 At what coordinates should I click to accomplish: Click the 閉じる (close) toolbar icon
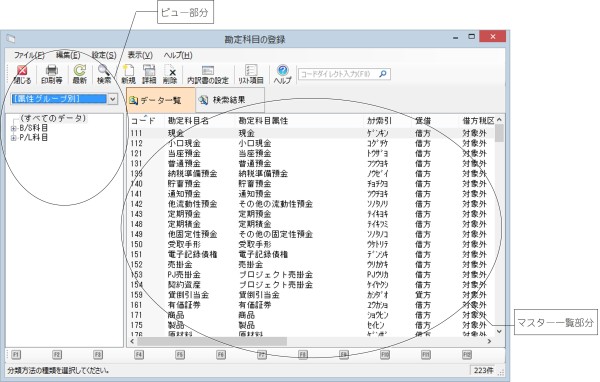(x=22, y=74)
